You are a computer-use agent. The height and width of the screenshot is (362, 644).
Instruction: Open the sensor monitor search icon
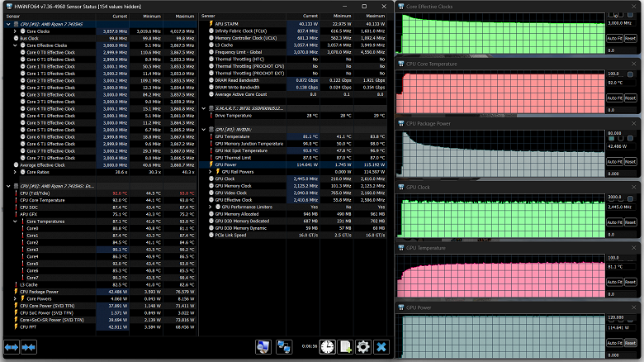(263, 347)
